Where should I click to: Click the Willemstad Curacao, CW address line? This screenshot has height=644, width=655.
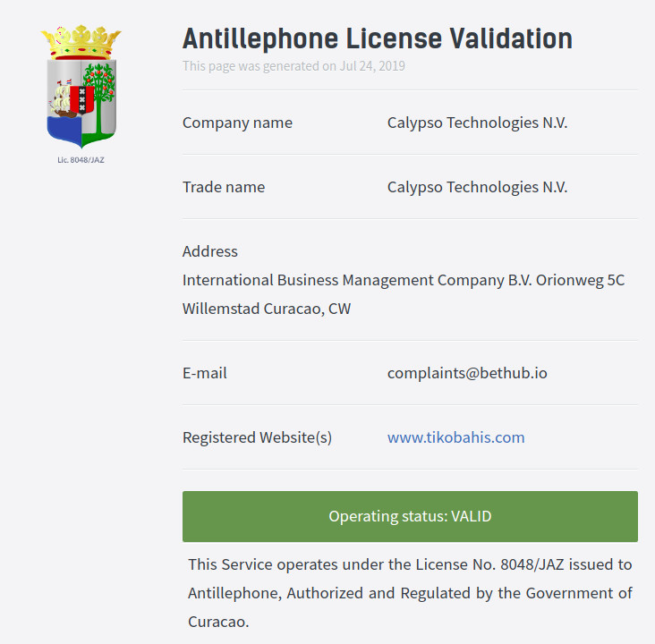pos(267,309)
